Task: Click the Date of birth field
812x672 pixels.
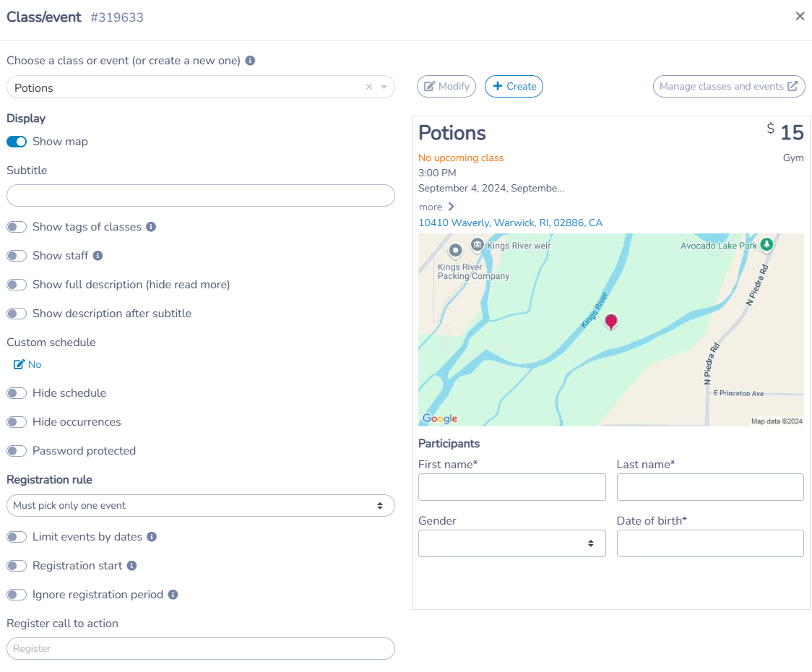Action: [x=710, y=543]
